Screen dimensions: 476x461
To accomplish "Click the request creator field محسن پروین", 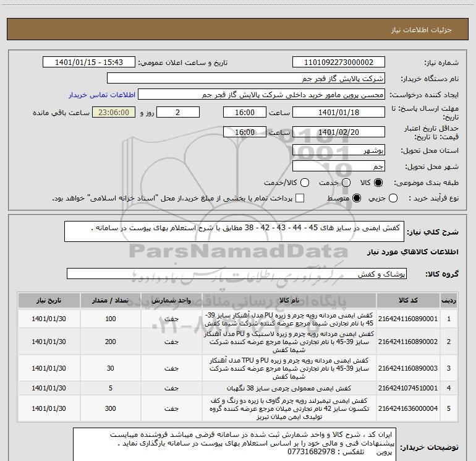I will tap(261, 95).
